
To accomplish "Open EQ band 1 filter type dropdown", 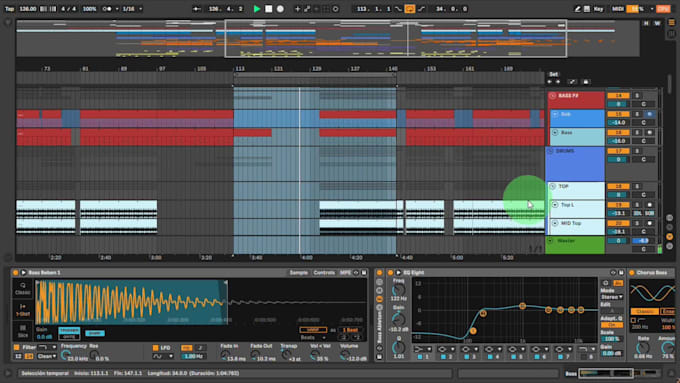I will pos(422,349).
